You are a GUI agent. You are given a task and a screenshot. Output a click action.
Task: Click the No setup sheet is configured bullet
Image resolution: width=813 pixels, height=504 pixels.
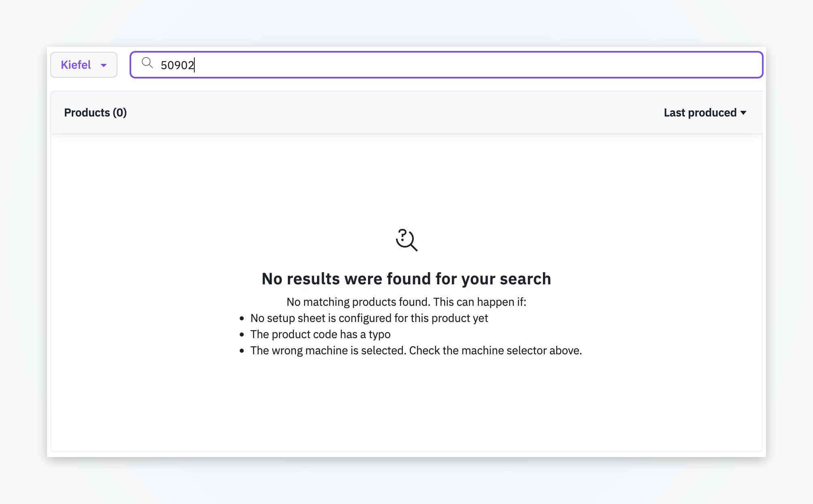(369, 318)
